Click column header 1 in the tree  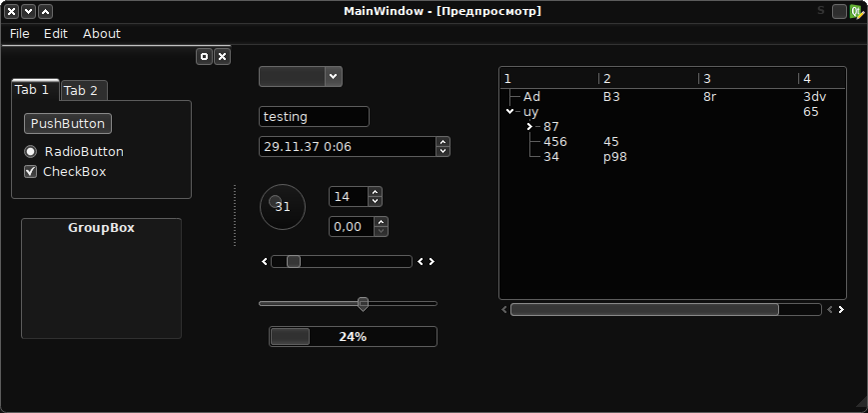(x=549, y=79)
